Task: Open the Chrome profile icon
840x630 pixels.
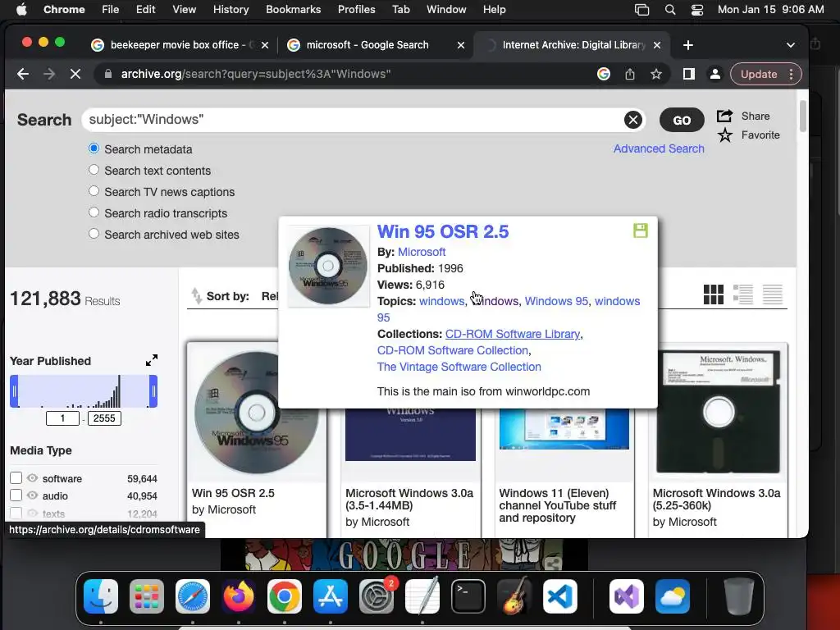Action: pos(715,74)
